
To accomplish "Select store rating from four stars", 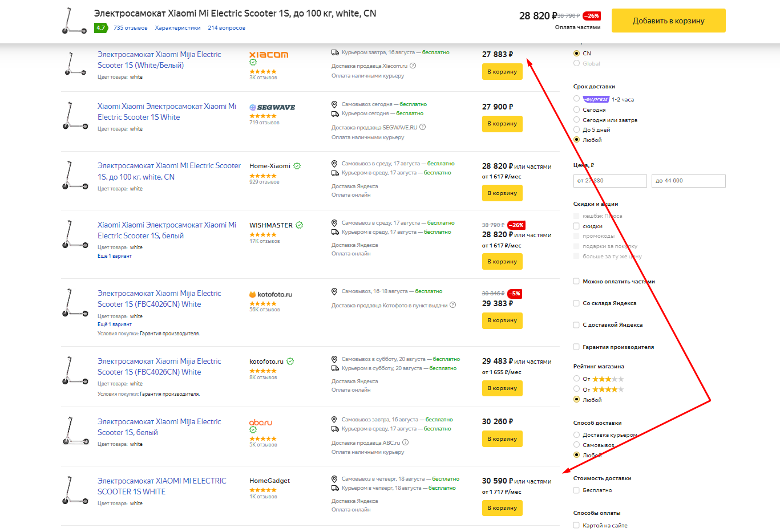I will (576, 389).
